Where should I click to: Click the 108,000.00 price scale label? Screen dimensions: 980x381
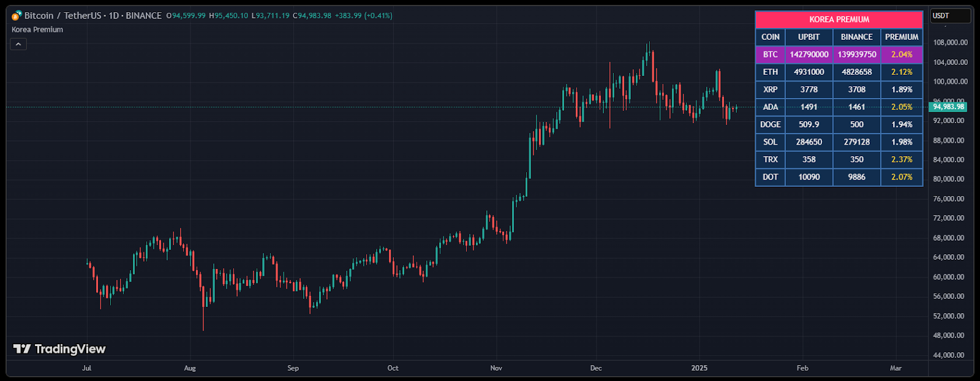(951, 43)
